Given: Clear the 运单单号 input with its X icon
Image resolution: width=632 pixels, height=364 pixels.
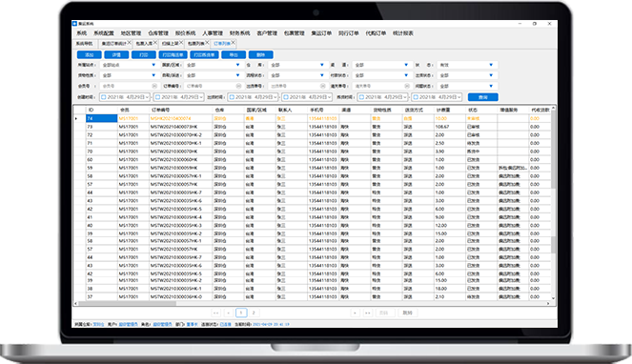Looking at the screenshot, I should (x=407, y=86).
